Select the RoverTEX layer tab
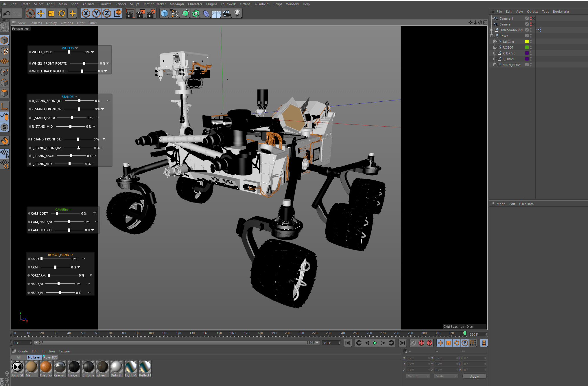This screenshot has height=386, width=588. click(50, 357)
